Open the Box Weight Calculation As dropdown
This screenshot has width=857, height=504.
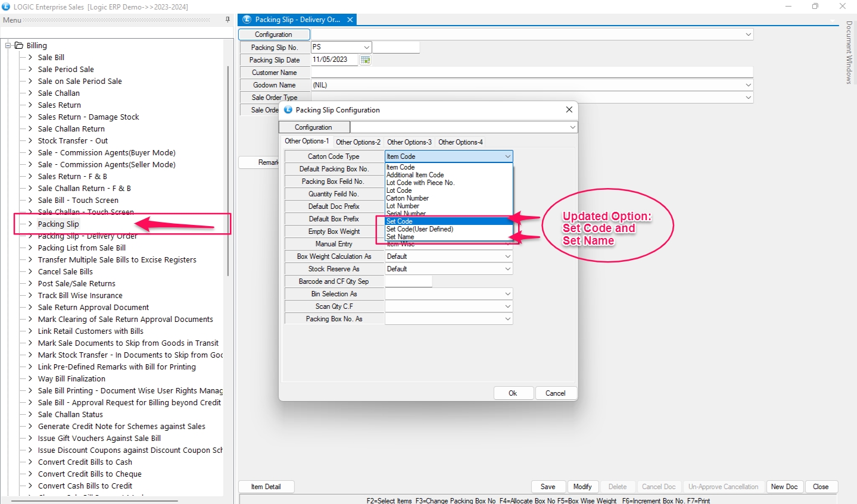(507, 256)
